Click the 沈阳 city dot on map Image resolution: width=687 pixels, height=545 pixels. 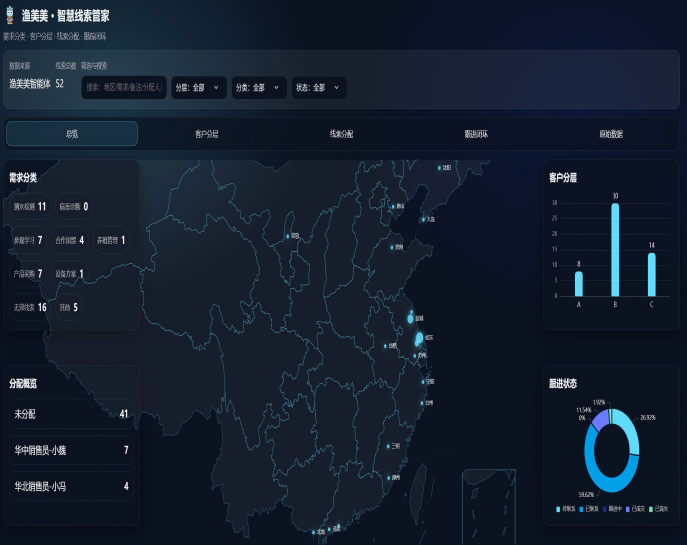[439, 168]
